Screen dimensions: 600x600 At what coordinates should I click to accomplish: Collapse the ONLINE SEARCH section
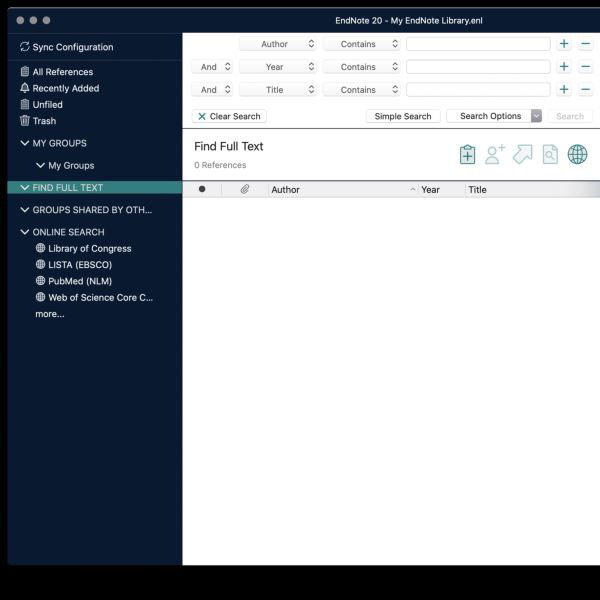tap(24, 232)
